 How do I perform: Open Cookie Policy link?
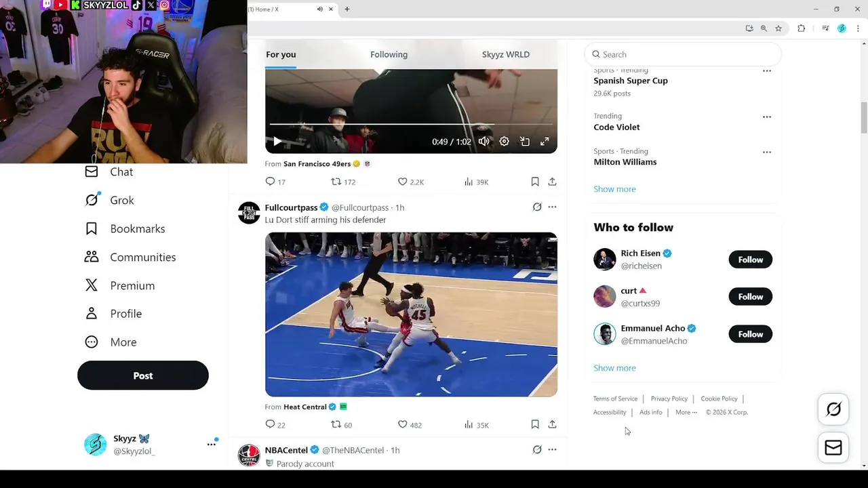pos(719,399)
